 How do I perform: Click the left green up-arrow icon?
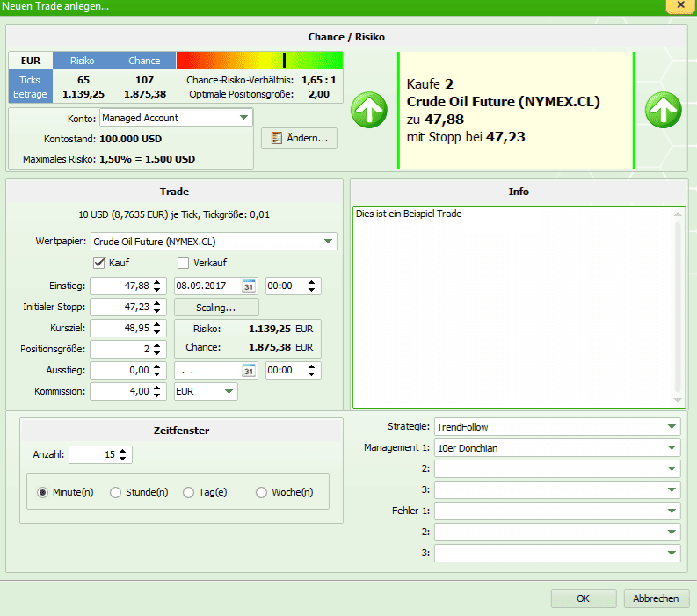click(x=369, y=110)
